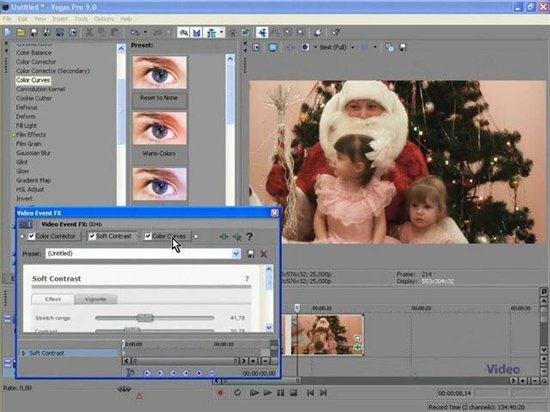Click the video clip thumbnail on the timeline

[327, 335]
